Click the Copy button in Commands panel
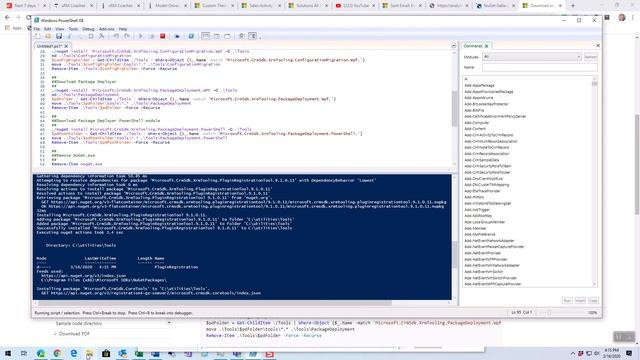 pos(593,301)
